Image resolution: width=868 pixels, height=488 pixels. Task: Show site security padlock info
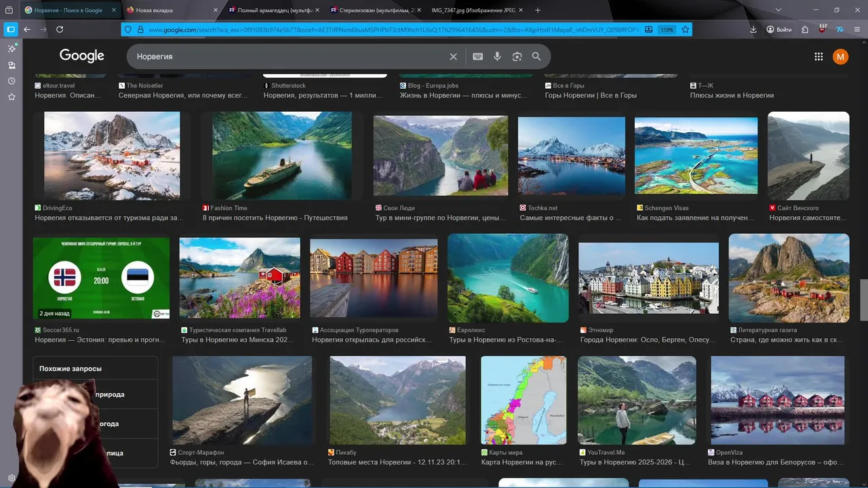tap(140, 30)
